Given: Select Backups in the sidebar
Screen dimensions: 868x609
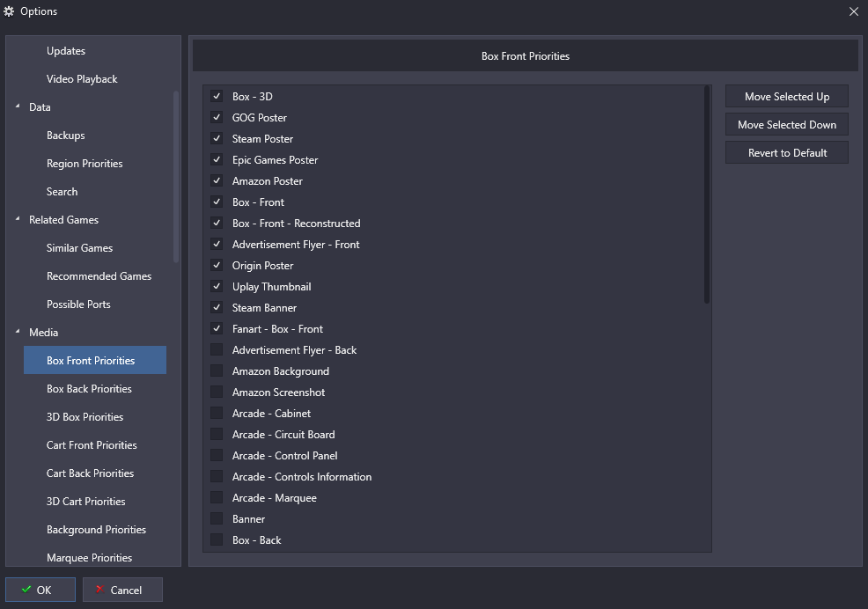Looking at the screenshot, I should coord(66,136).
